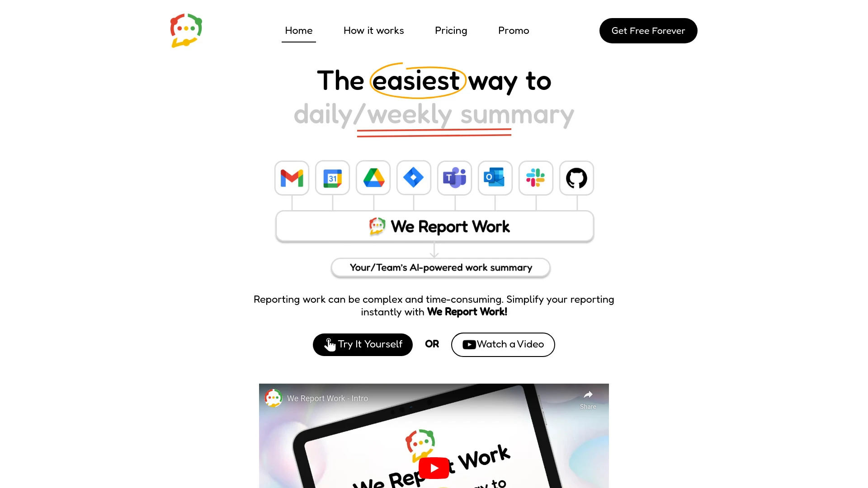Click the Gmail icon
Image resolution: width=868 pixels, height=488 pixels.
[x=292, y=178]
